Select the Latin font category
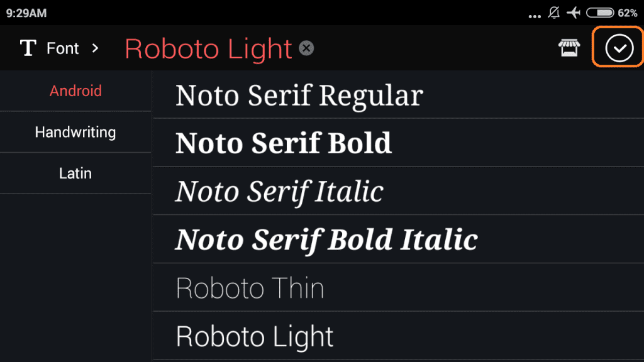Image resolution: width=644 pixels, height=362 pixels. [x=75, y=173]
